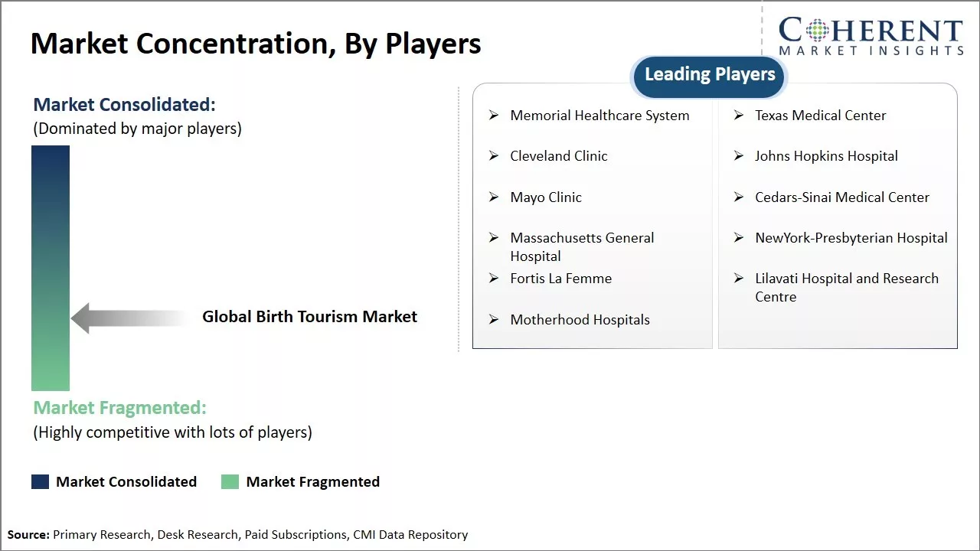Click the Cedars-Sinai Medical Center entry
Image resolution: width=980 pixels, height=551 pixels.
841,197
